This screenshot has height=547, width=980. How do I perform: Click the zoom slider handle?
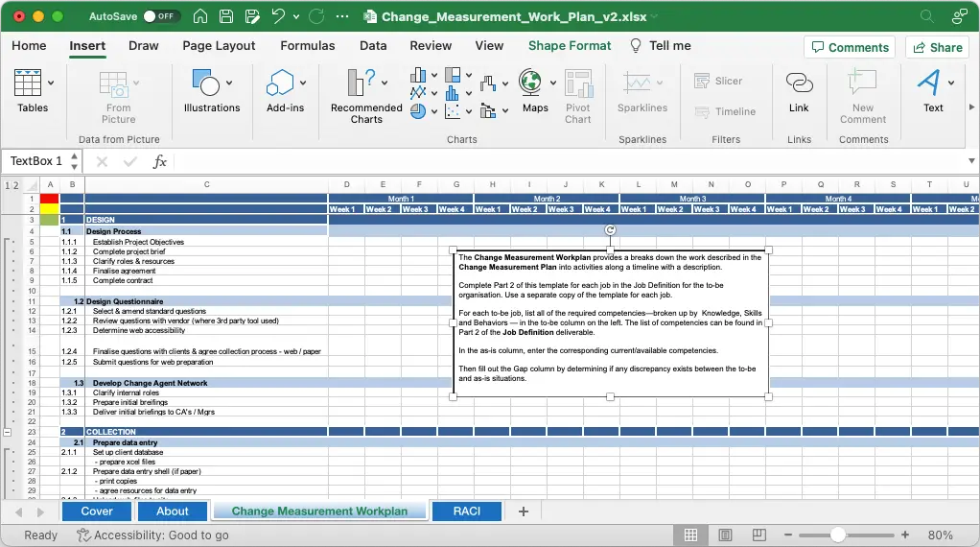[x=838, y=535]
